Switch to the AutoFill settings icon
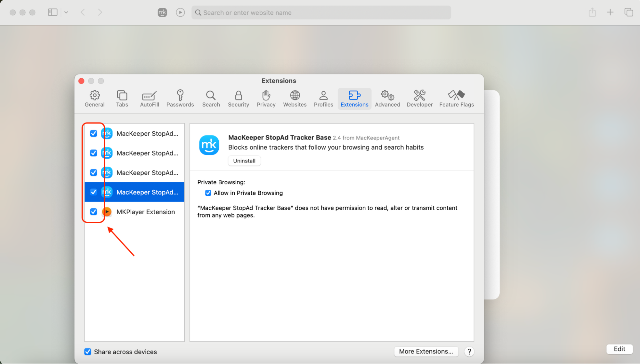This screenshot has height=364, width=640. pyautogui.click(x=149, y=99)
